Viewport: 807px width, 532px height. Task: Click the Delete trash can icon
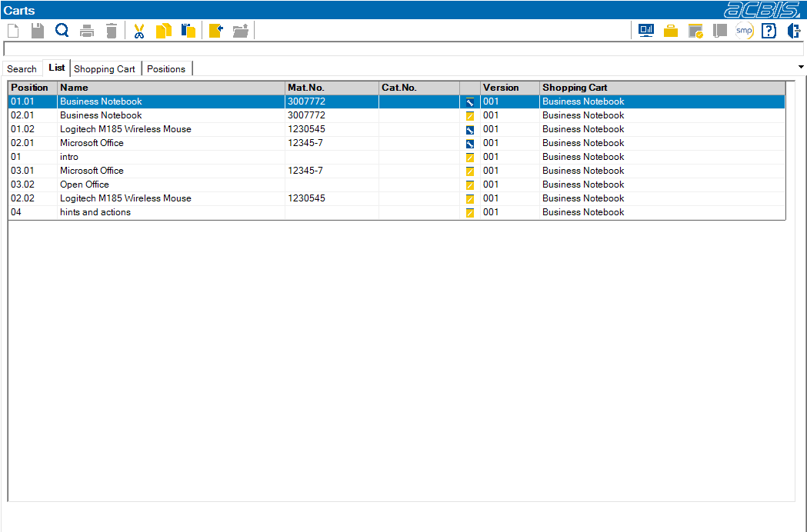point(112,31)
